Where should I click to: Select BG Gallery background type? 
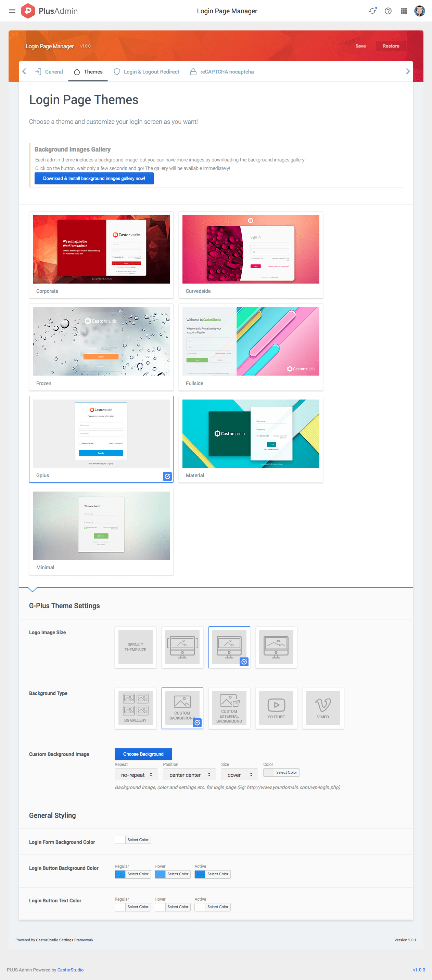(x=136, y=708)
